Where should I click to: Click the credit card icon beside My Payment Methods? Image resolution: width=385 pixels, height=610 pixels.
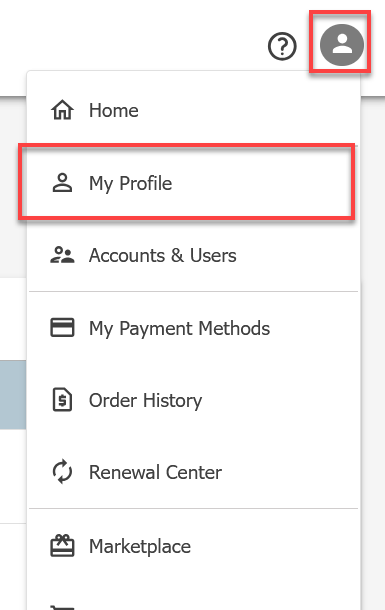pyautogui.click(x=62, y=328)
